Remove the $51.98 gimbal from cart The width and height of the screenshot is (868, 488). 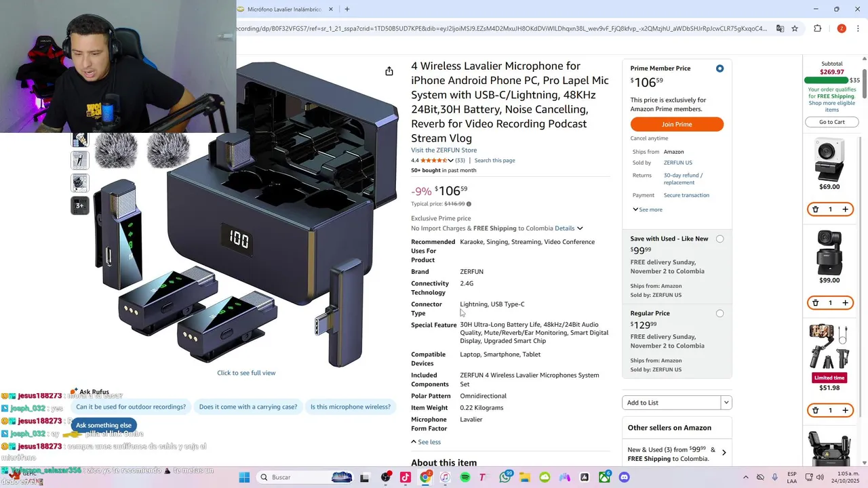pyautogui.click(x=815, y=410)
